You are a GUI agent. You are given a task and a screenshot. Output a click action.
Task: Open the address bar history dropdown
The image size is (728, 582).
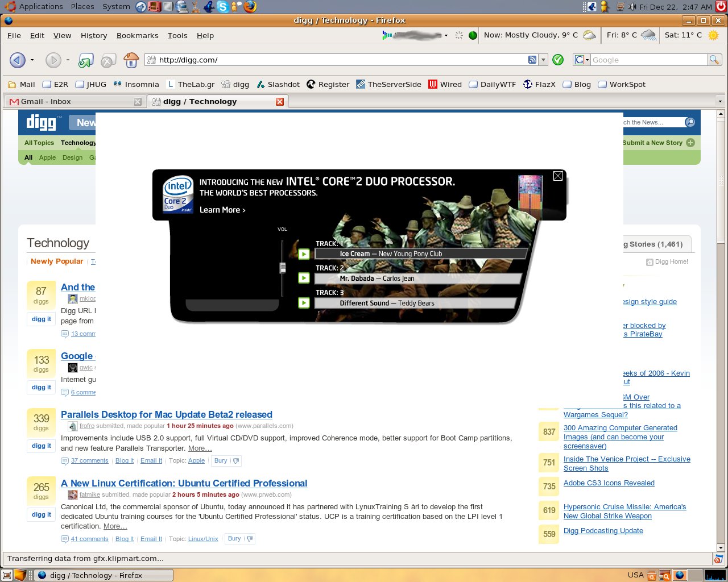point(544,60)
